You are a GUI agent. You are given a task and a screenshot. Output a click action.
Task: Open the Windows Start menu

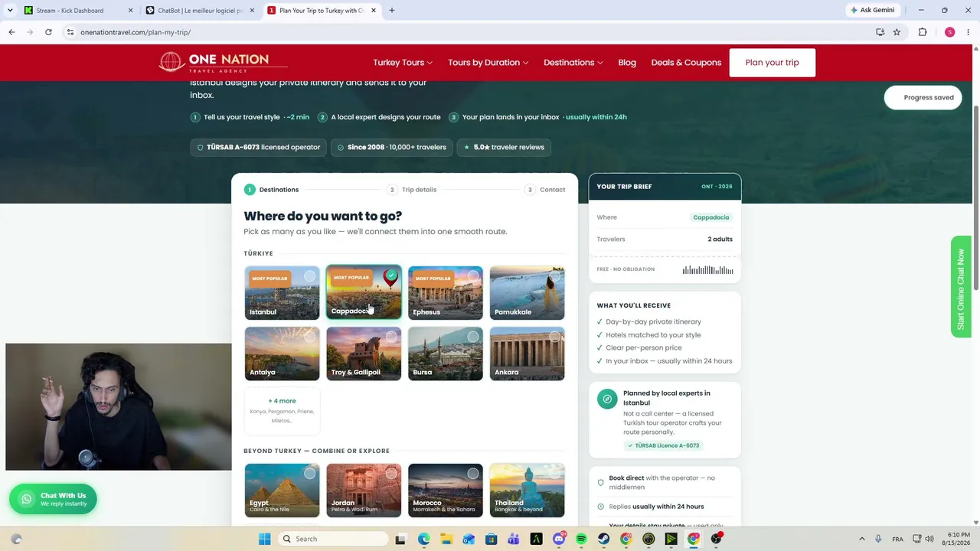click(265, 539)
